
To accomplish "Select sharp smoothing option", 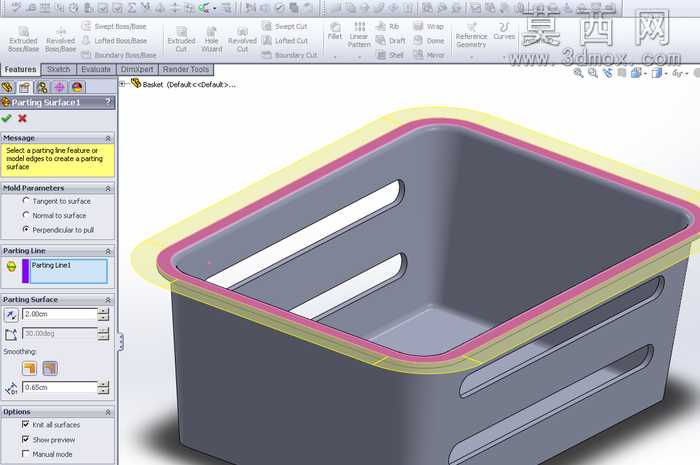I will tap(29, 368).
